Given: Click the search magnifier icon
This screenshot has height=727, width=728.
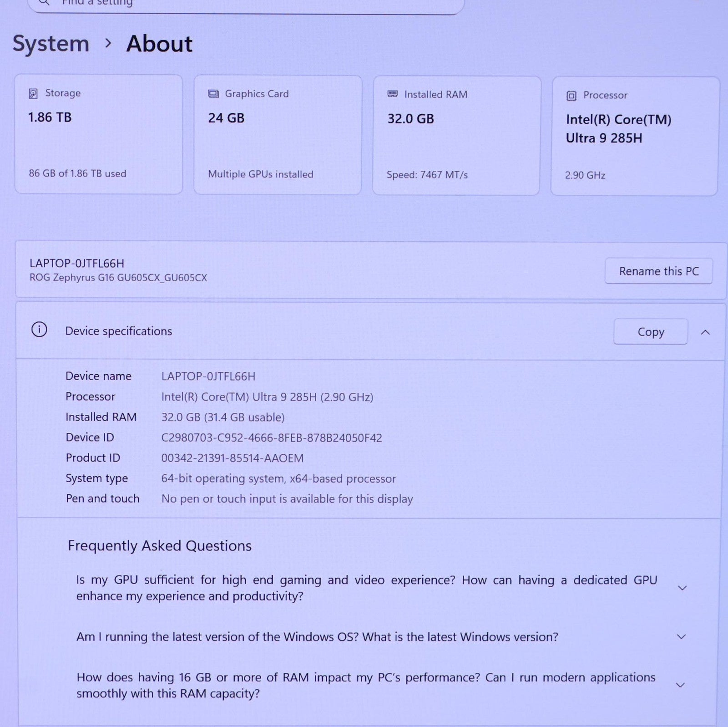Looking at the screenshot, I should [x=44, y=2].
